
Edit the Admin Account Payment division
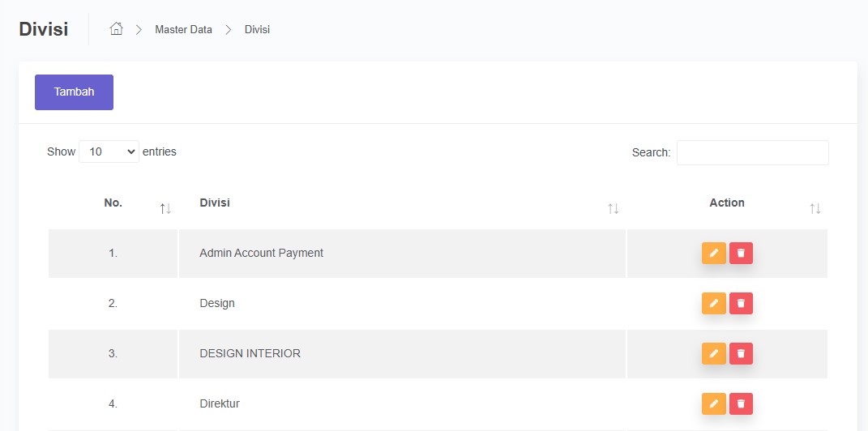[713, 254]
